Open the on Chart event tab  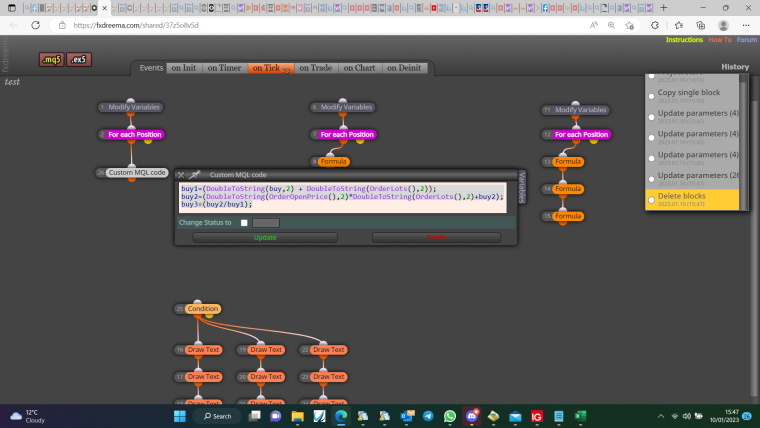coord(359,68)
